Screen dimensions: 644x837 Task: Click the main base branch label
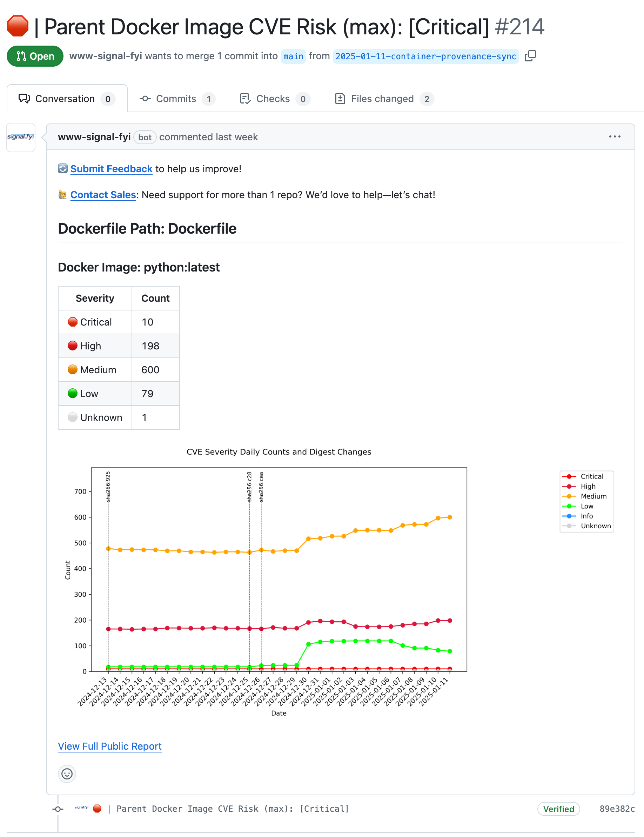293,56
